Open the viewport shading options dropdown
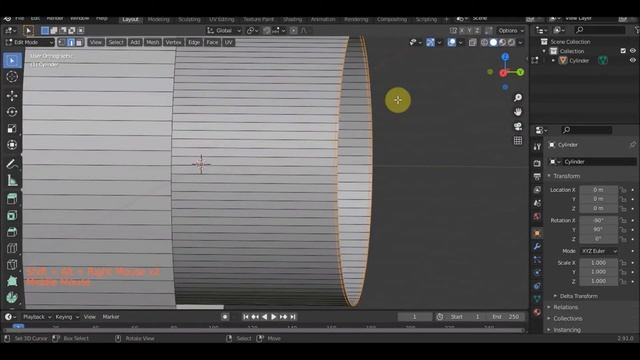This screenshot has width=640, height=360. click(520, 42)
